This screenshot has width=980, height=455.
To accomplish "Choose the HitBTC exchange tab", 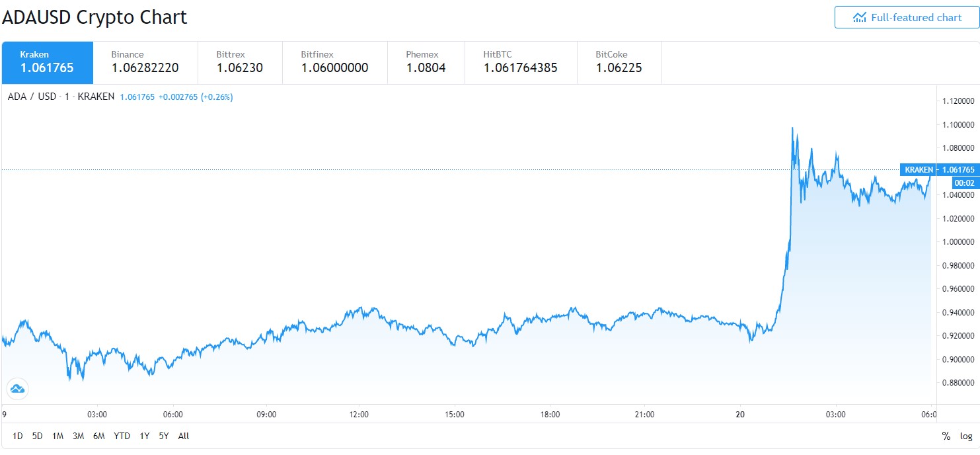I will pyautogui.click(x=521, y=62).
